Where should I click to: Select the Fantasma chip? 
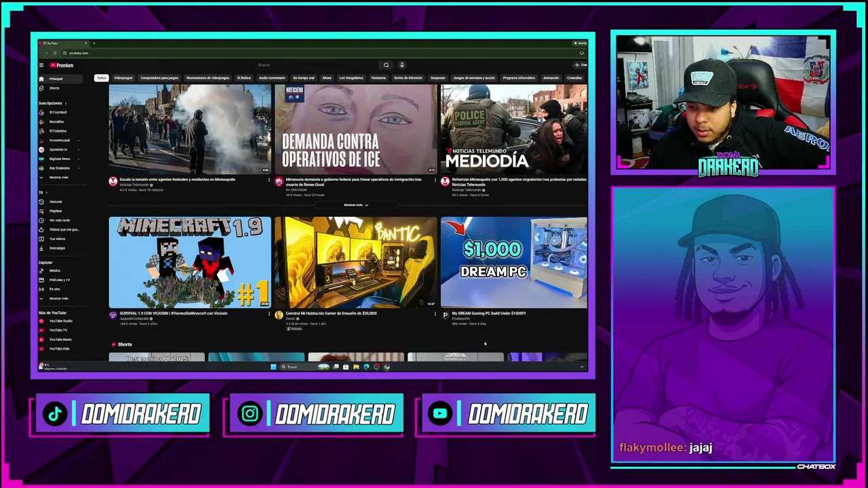tap(378, 78)
